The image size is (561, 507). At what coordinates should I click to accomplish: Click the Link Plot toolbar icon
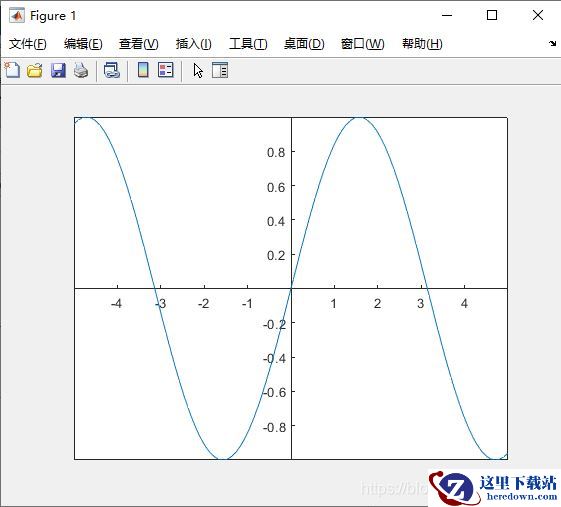point(112,70)
